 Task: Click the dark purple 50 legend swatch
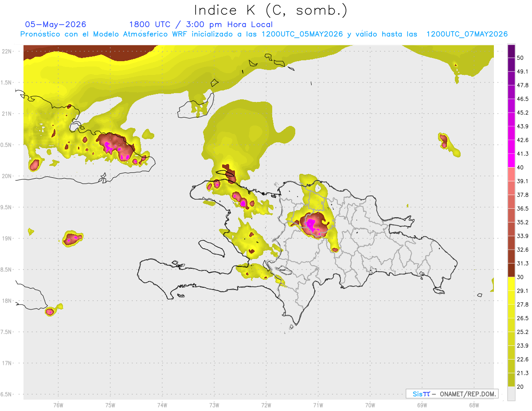pyautogui.click(x=511, y=51)
